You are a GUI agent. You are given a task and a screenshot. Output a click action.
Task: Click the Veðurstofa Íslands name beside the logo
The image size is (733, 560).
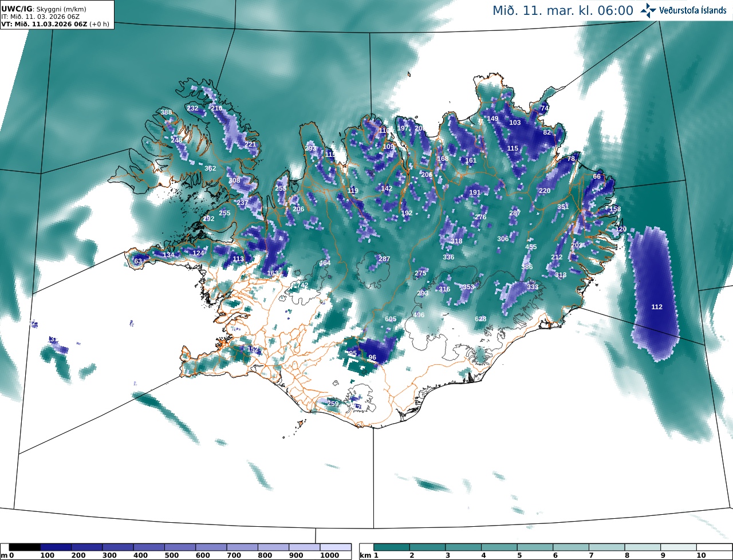tap(694, 10)
